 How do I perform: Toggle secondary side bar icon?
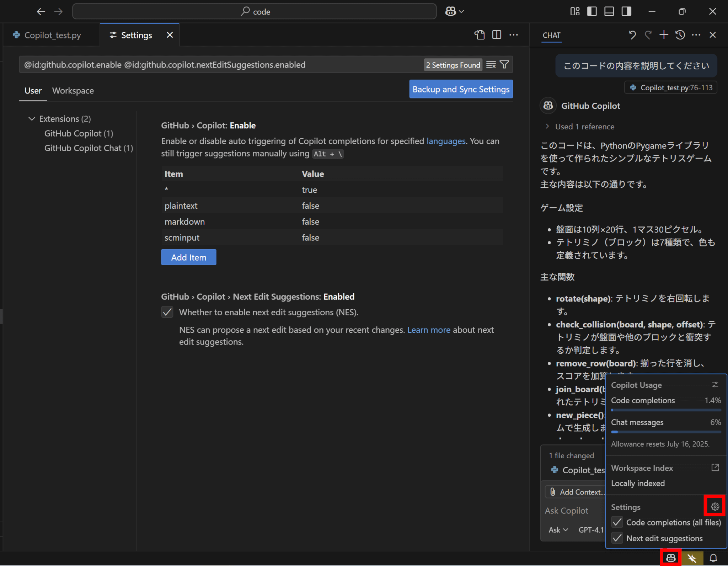626,12
